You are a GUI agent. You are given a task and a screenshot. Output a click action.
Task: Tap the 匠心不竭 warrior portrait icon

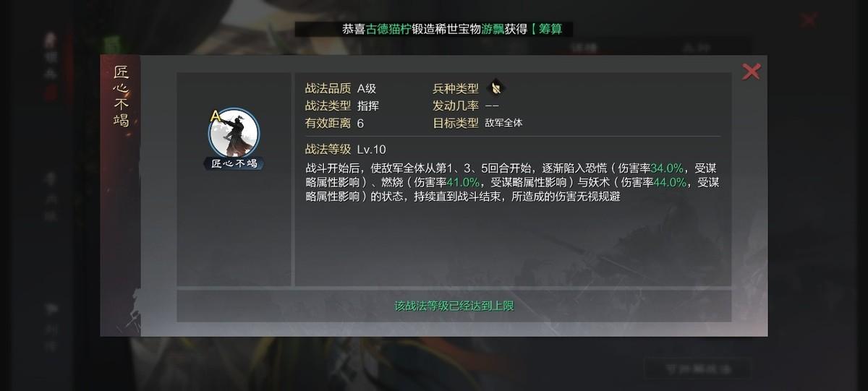point(234,132)
